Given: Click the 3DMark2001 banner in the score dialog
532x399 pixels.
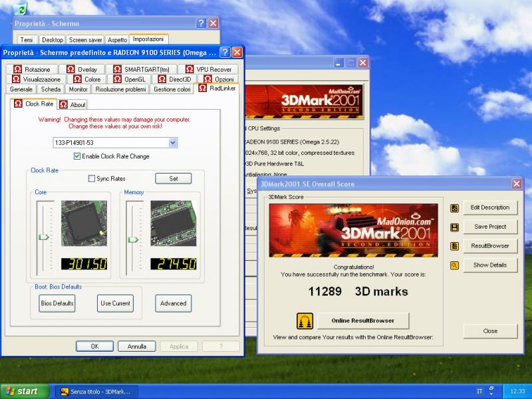Looking at the screenshot, I should pyautogui.click(x=353, y=230).
